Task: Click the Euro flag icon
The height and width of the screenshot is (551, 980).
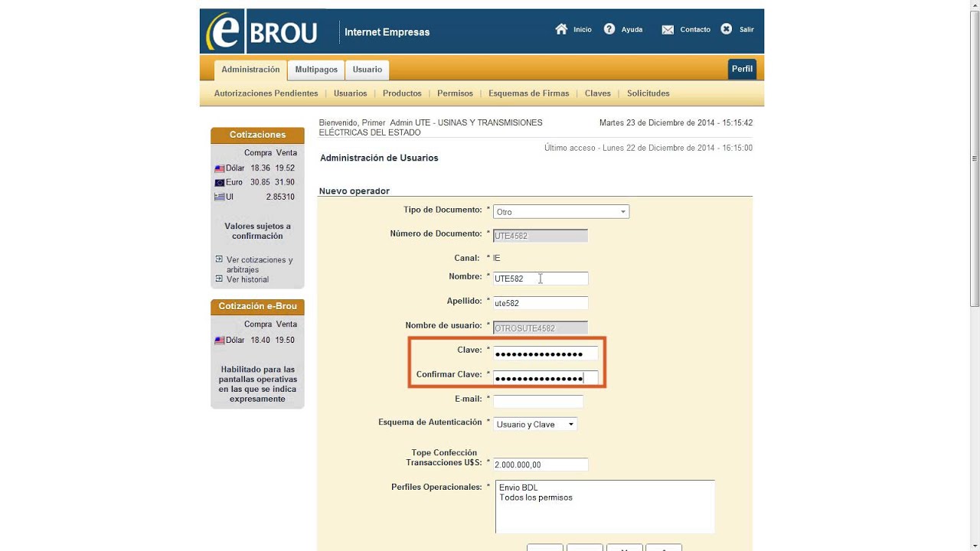Action: point(220,182)
